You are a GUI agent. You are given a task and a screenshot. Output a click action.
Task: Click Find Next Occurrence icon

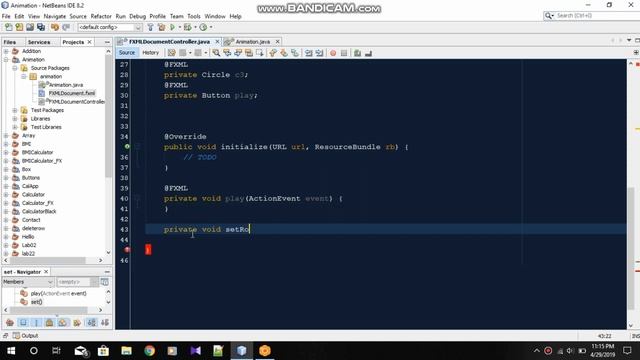pyautogui.click(x=238, y=53)
